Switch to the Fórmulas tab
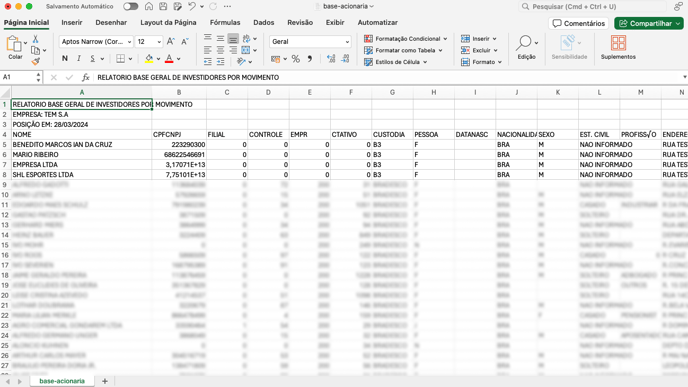Screen dimensions: 688x387 pyautogui.click(x=225, y=22)
